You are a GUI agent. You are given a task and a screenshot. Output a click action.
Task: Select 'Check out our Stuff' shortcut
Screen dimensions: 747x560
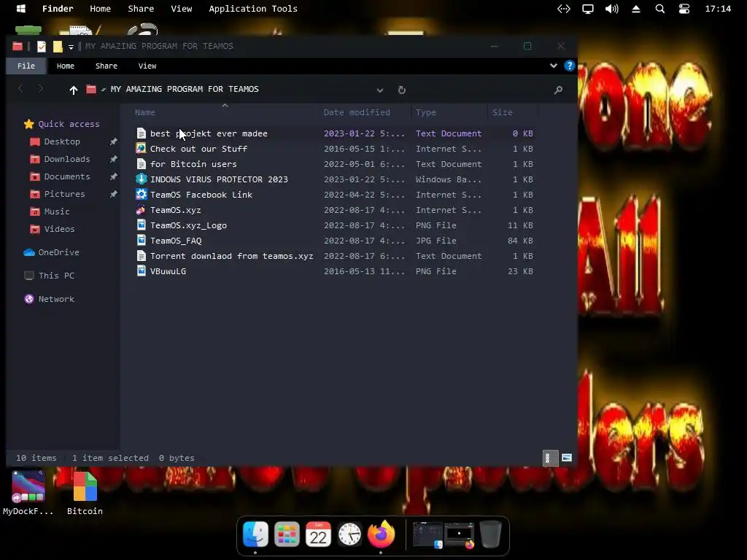[x=334, y=149]
